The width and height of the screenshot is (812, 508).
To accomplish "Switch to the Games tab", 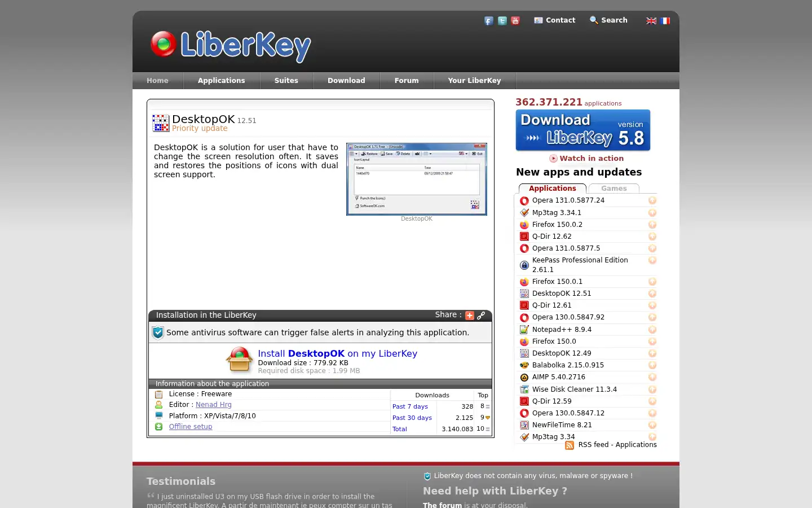I will click(x=614, y=189).
